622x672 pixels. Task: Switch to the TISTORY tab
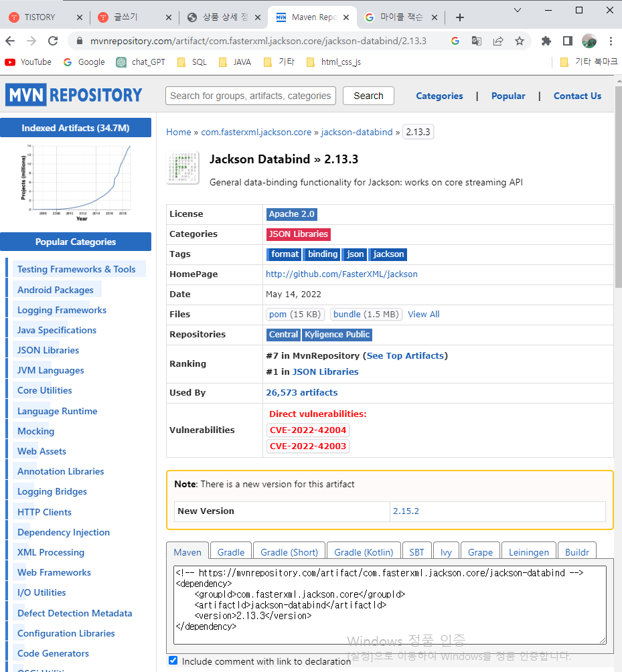(x=40, y=17)
